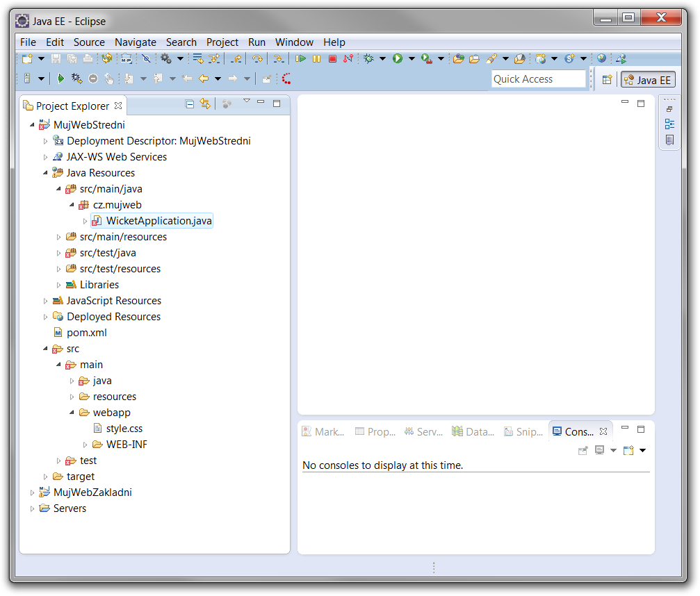Toggle Link with Editor in Project Explorer
This screenshot has height=596, width=700.
click(205, 104)
